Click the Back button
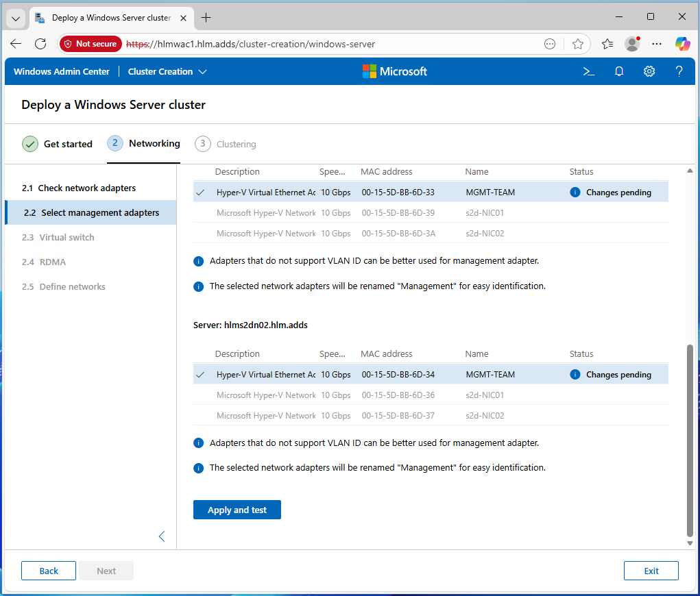This screenshot has width=700, height=596. (x=49, y=571)
